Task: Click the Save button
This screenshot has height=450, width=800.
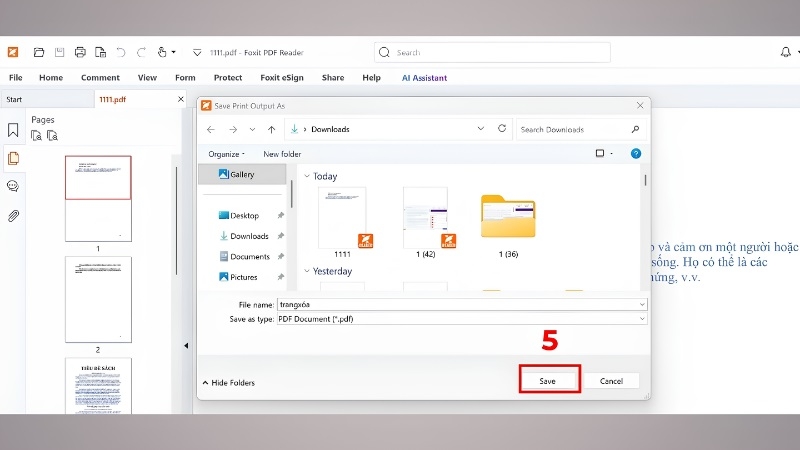Action: [549, 381]
